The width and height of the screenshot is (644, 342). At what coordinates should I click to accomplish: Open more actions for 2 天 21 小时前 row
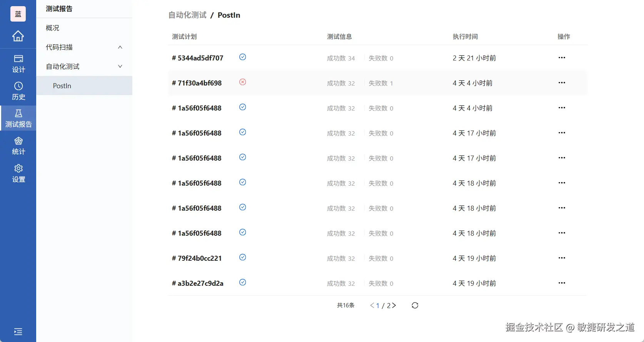[562, 58]
